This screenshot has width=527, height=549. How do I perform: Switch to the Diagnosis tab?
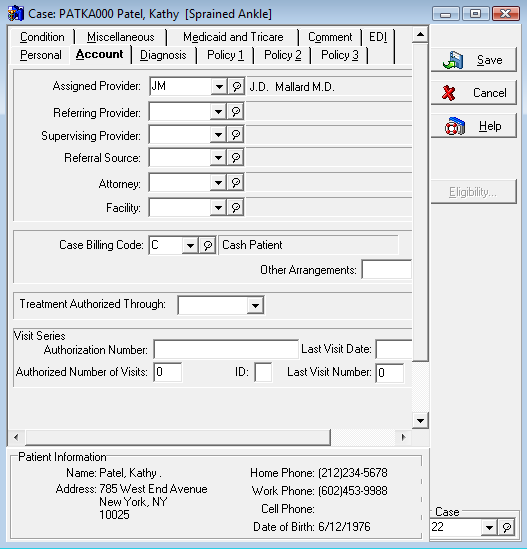(163, 55)
